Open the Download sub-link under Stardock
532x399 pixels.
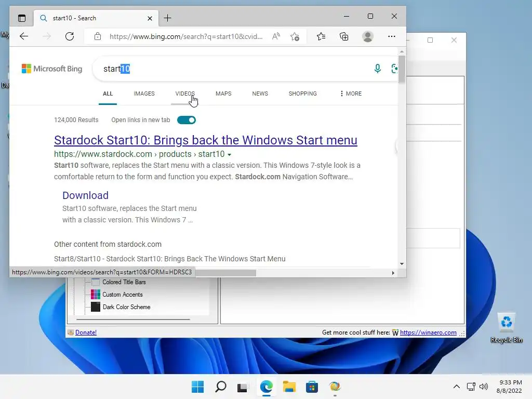(x=86, y=195)
